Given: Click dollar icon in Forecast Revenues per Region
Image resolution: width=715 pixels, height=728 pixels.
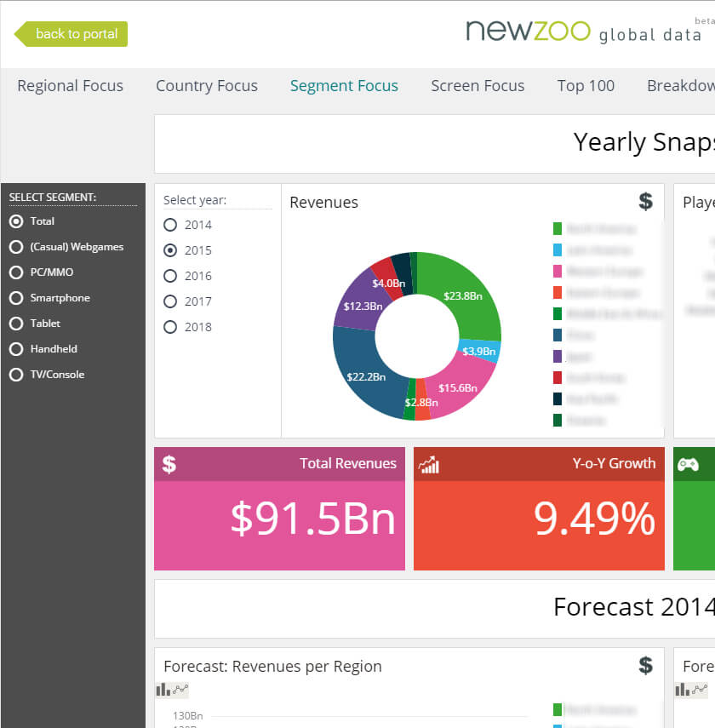Looking at the screenshot, I should (x=645, y=665).
